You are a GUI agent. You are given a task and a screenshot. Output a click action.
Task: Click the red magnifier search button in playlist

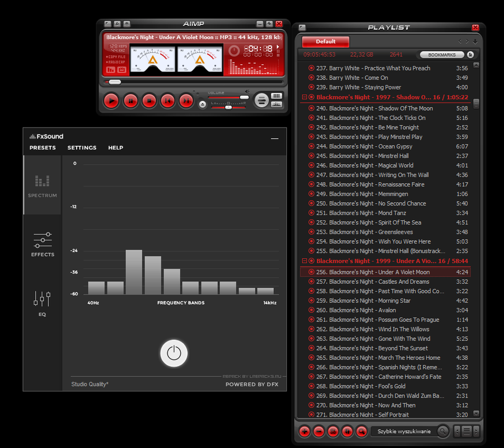362,432
